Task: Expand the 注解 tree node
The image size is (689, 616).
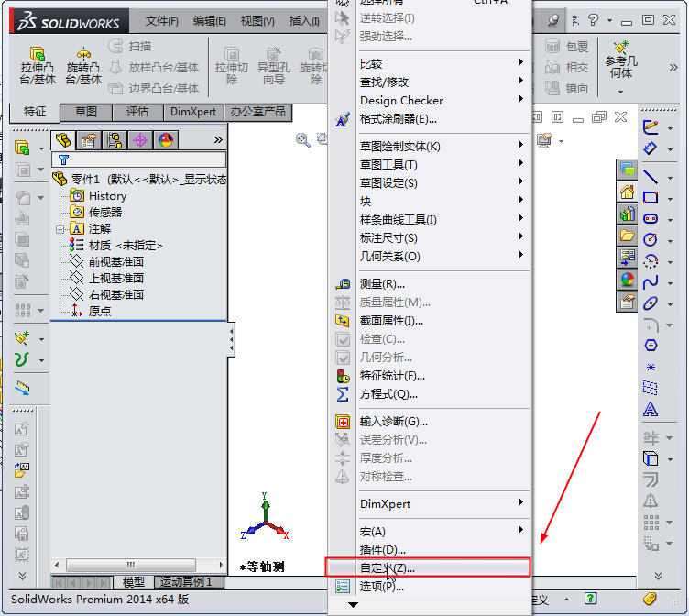Action: click(x=60, y=229)
